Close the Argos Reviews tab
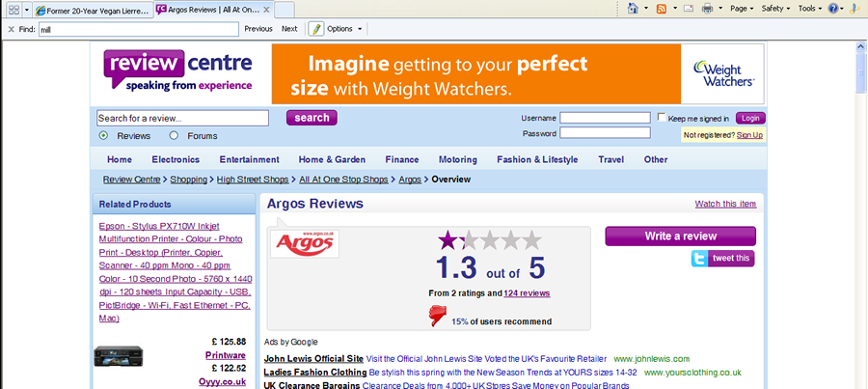 [266, 10]
